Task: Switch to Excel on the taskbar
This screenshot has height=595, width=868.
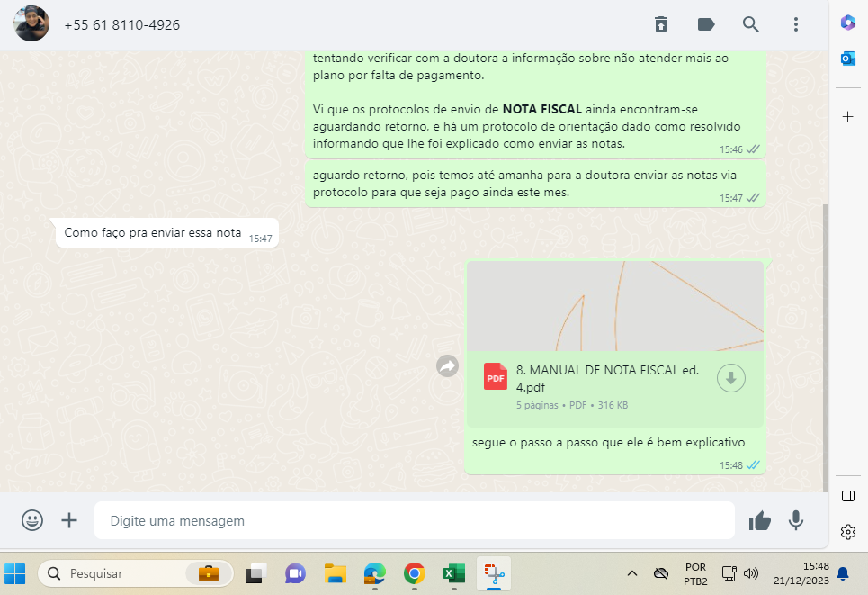Action: click(454, 573)
